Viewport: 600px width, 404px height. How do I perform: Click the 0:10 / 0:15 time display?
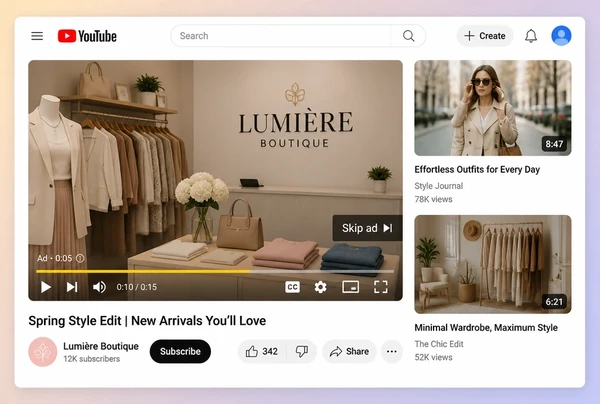click(x=137, y=287)
